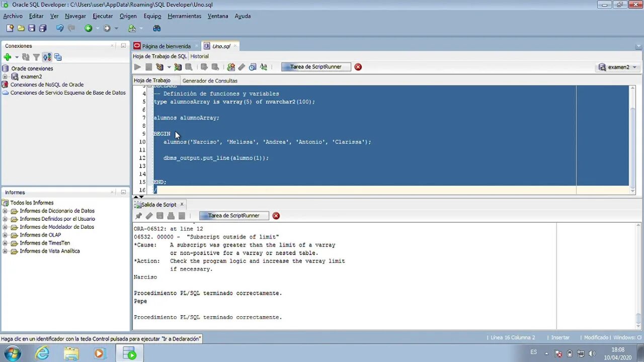This screenshot has height=362, width=644.
Task: Click the volume speaker in system tray
Action: tap(592, 353)
